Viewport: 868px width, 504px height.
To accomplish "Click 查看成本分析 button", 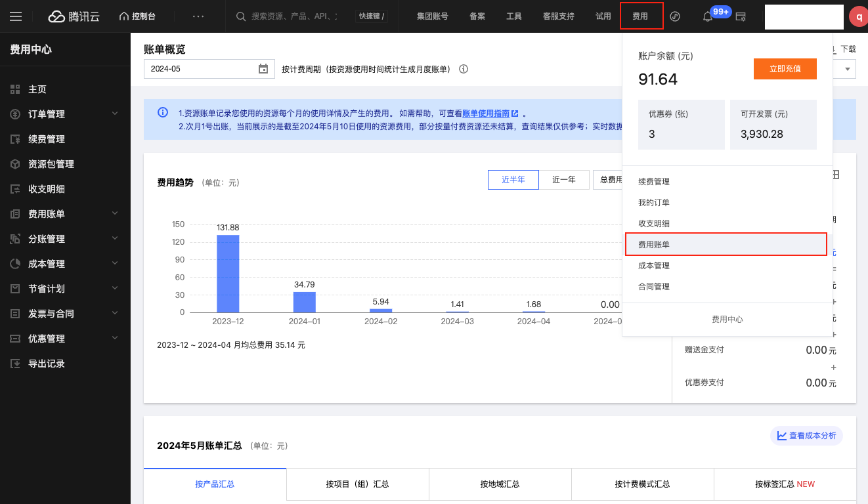I will click(x=806, y=436).
